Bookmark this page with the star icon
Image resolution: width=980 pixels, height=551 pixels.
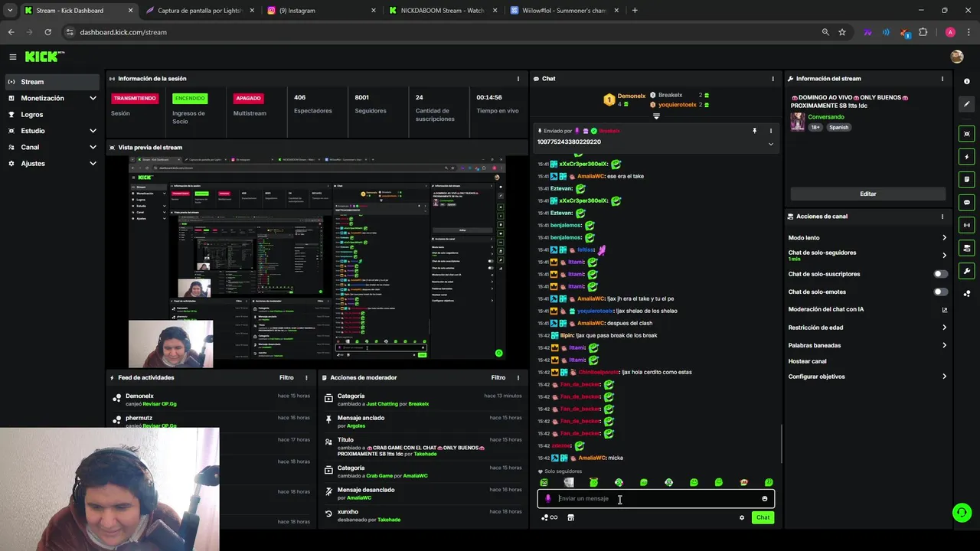pos(842,32)
